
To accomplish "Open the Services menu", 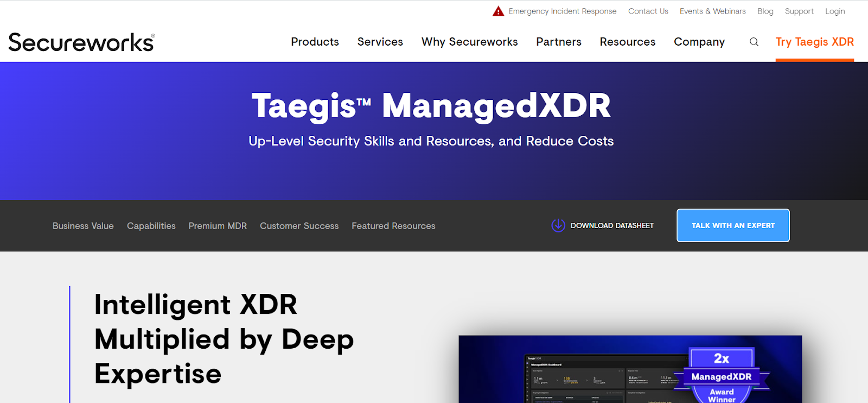I will coord(380,42).
